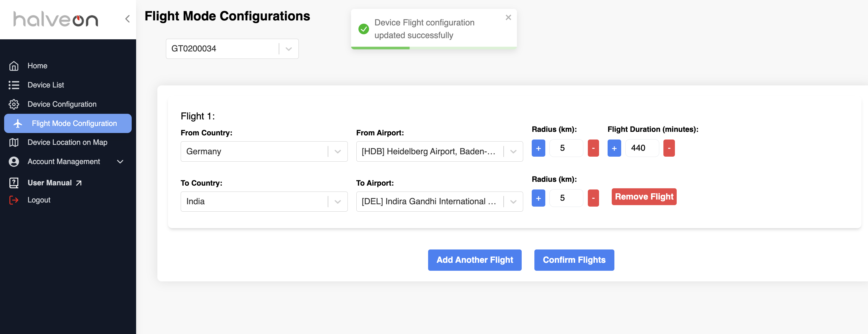Open From Airport Heidelberg dropdown
The height and width of the screenshot is (334, 868).
tap(439, 151)
